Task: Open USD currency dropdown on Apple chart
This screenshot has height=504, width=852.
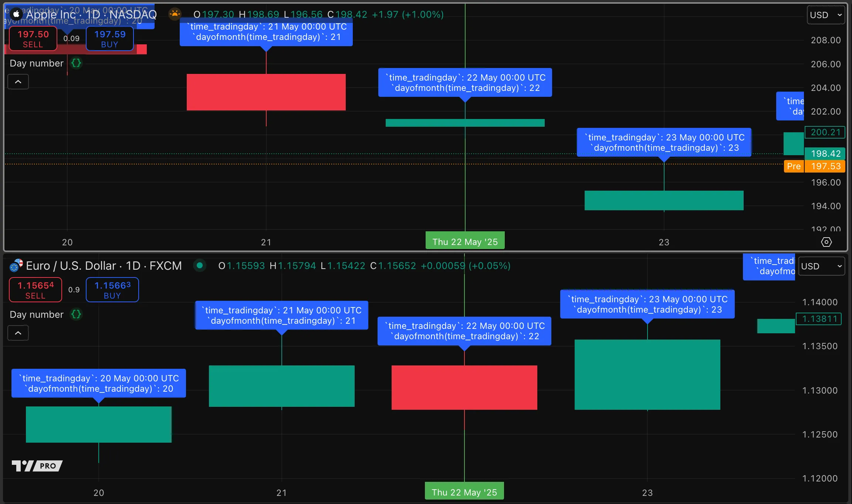Action: [x=826, y=15]
